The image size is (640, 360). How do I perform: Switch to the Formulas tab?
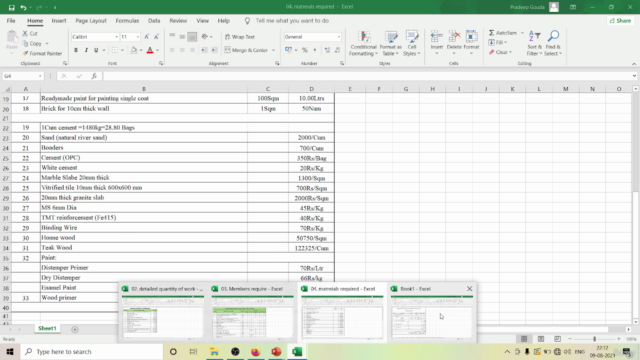click(x=127, y=21)
